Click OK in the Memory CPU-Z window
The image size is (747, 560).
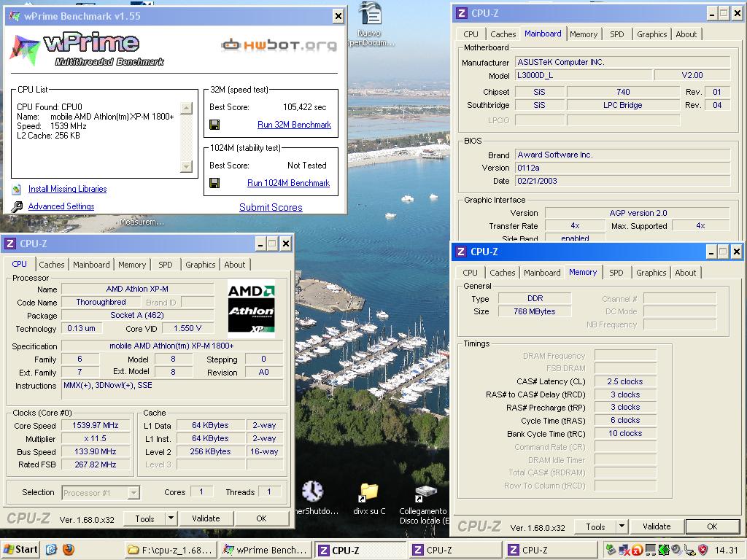point(712,526)
